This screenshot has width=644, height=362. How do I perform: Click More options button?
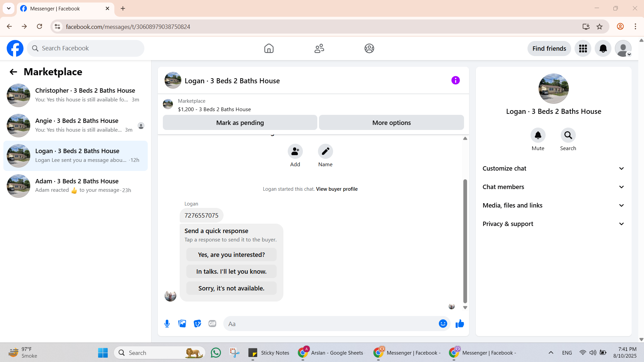pos(391,123)
